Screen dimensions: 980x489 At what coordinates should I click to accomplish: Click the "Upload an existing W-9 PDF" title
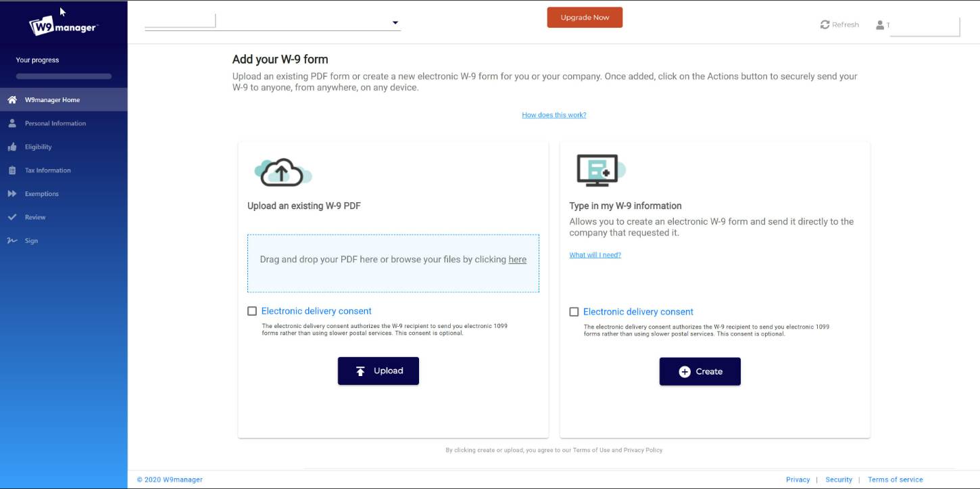(x=304, y=206)
